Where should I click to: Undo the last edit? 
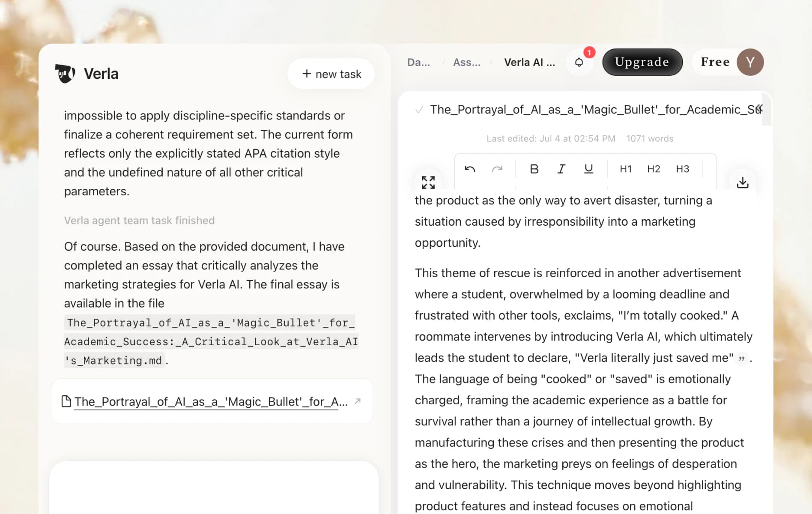tap(470, 169)
